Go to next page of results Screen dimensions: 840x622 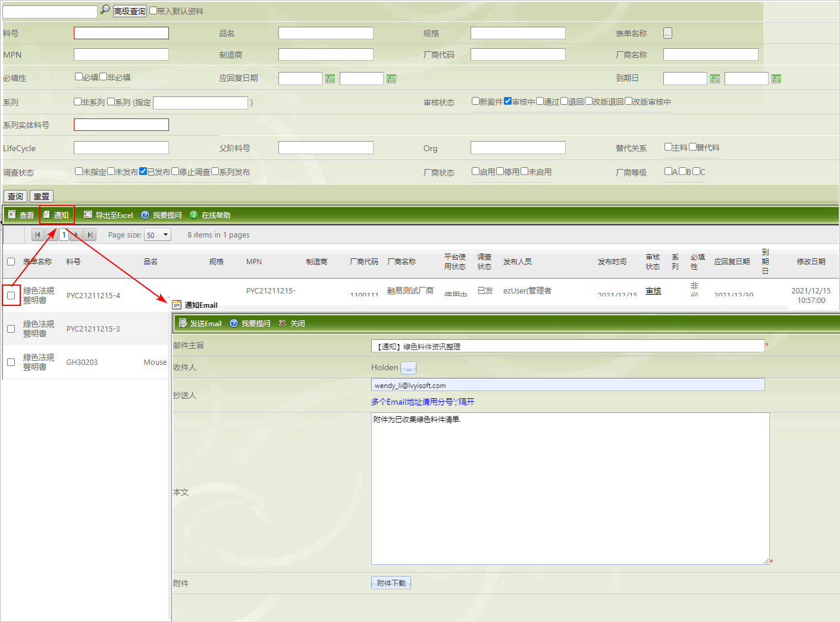[x=77, y=235]
